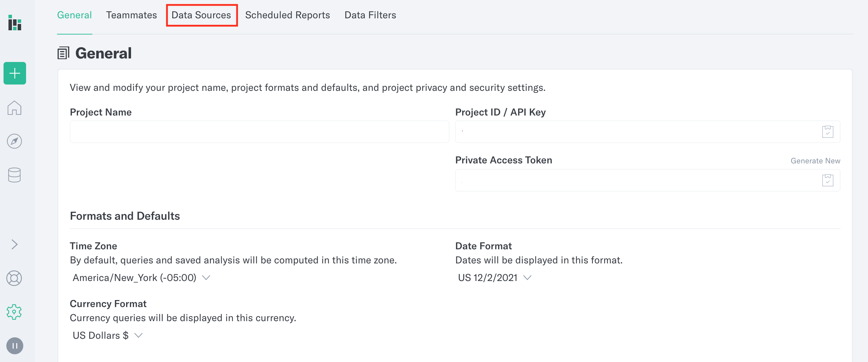The height and width of the screenshot is (362, 868).
Task: Open the database Data icon in sidebar
Action: click(14, 175)
